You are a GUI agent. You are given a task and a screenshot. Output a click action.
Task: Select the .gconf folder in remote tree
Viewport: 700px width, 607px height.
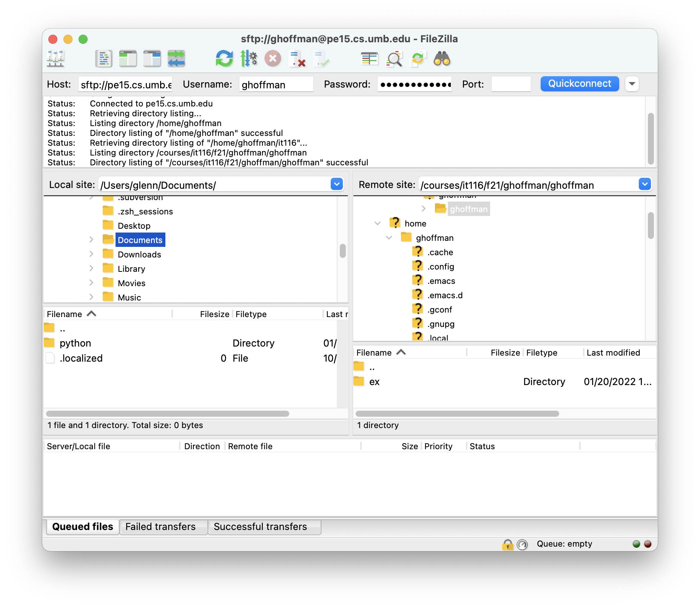pyautogui.click(x=439, y=310)
